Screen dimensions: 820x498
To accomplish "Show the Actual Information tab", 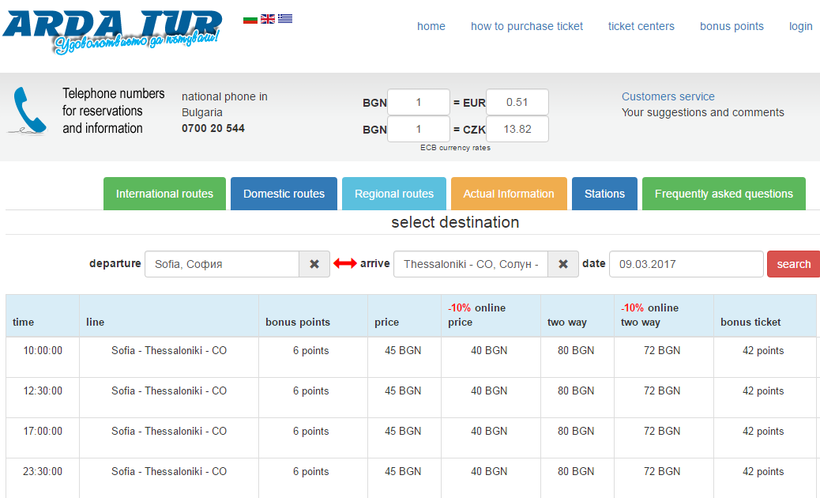I will [x=508, y=194].
